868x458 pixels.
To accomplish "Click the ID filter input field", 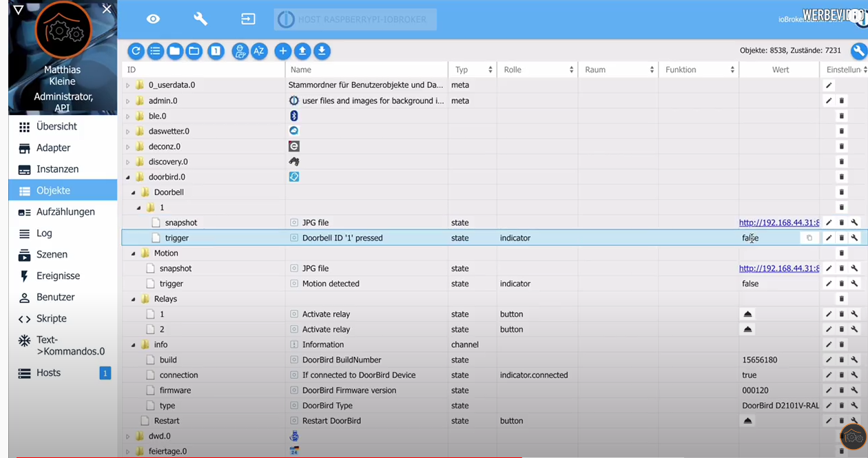I will point(203,70).
